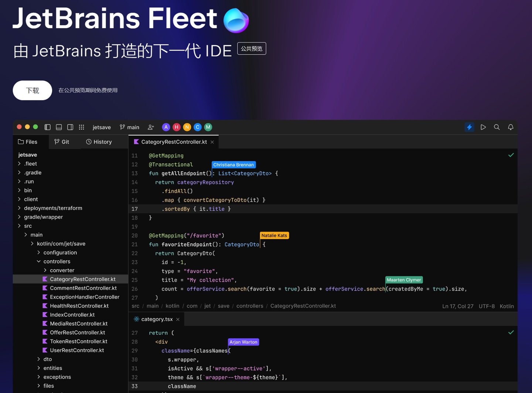
Task: Toggle the bottom panel icon
Action: 59,127
